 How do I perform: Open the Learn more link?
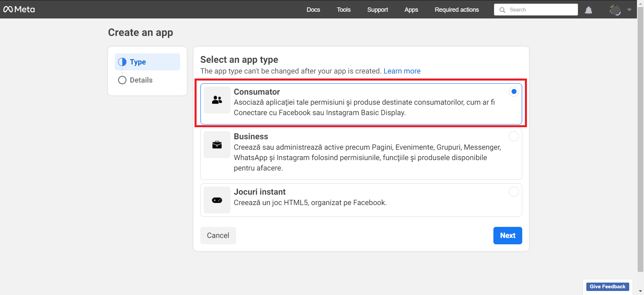[402, 71]
